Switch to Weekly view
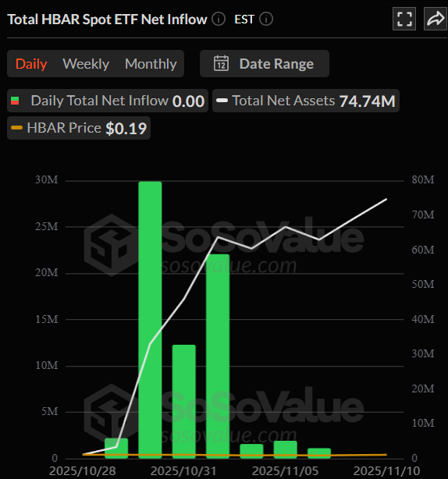This screenshot has height=479, width=448. tap(86, 64)
